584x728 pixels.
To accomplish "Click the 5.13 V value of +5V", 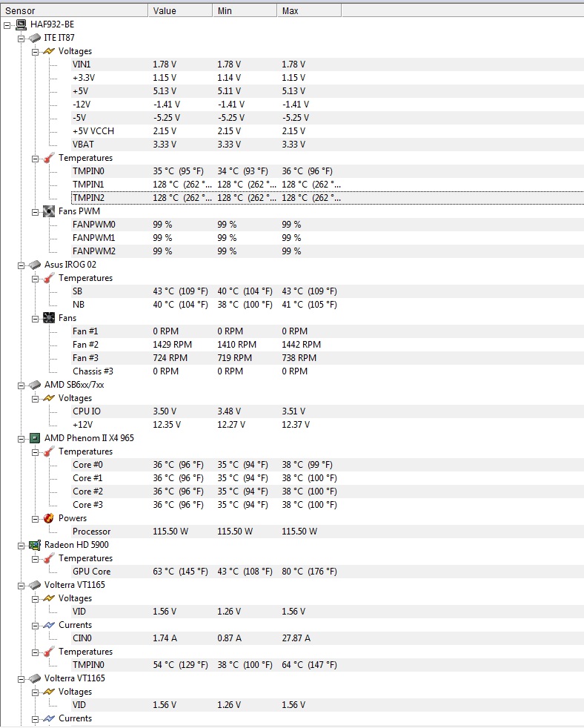I will (x=165, y=91).
